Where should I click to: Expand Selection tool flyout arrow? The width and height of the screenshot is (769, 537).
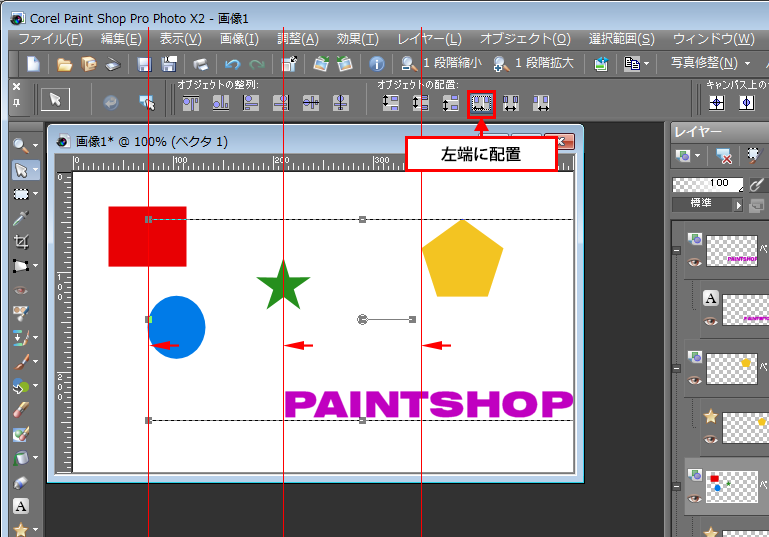pyautogui.click(x=35, y=194)
